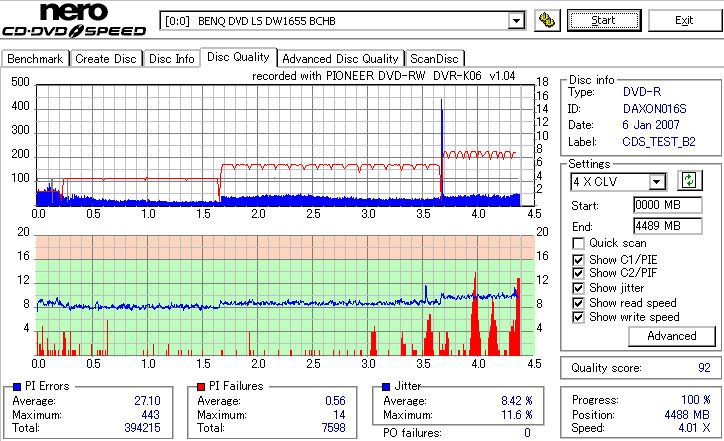Click PI Errors average 27.10
The height and width of the screenshot is (441, 724).
(147, 400)
